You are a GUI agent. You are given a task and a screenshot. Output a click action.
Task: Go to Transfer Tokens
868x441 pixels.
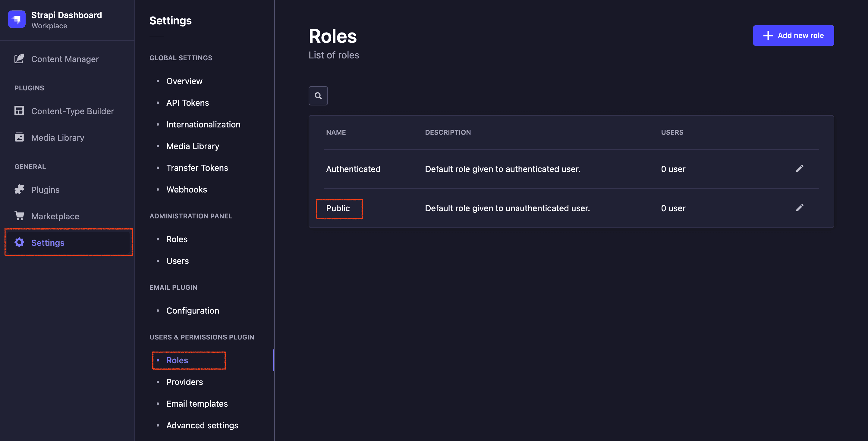coord(197,167)
